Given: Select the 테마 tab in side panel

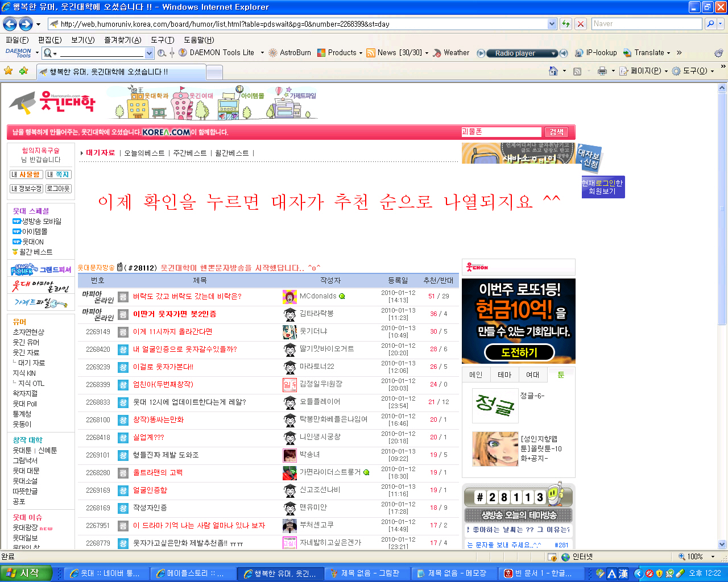Looking at the screenshot, I should pos(504,375).
